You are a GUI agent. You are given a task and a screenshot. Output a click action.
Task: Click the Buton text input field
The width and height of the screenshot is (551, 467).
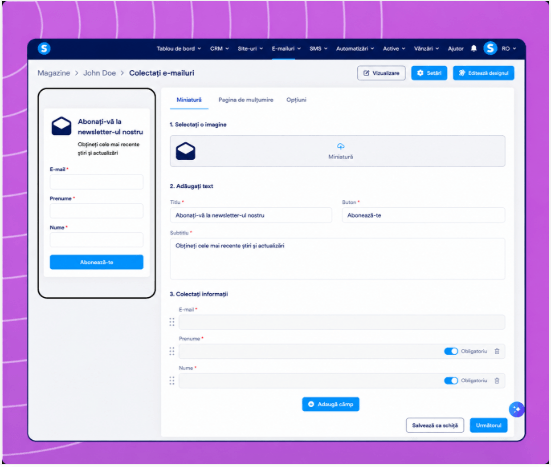tap(423, 215)
